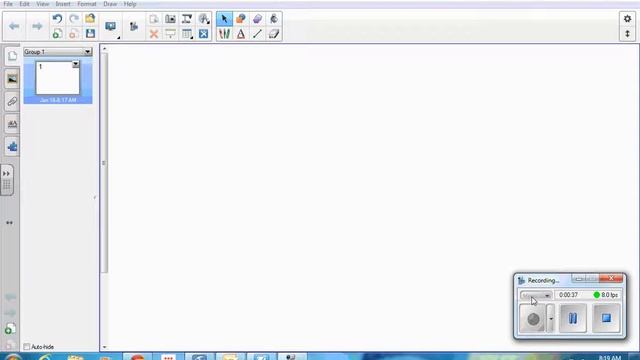Screen dimensions: 640x360
Task: Go to the previous page using the back arrow
Action: (x=14, y=26)
